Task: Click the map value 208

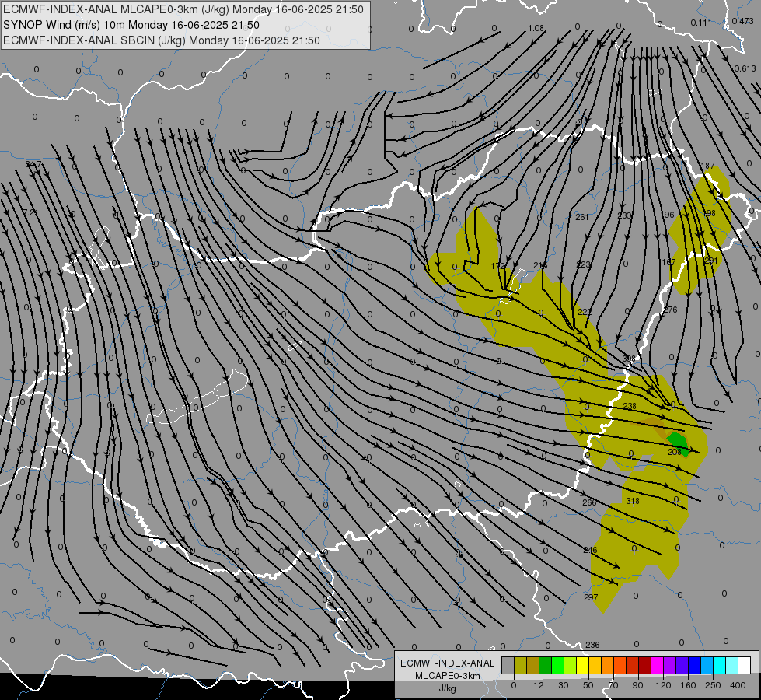Action: point(675,452)
